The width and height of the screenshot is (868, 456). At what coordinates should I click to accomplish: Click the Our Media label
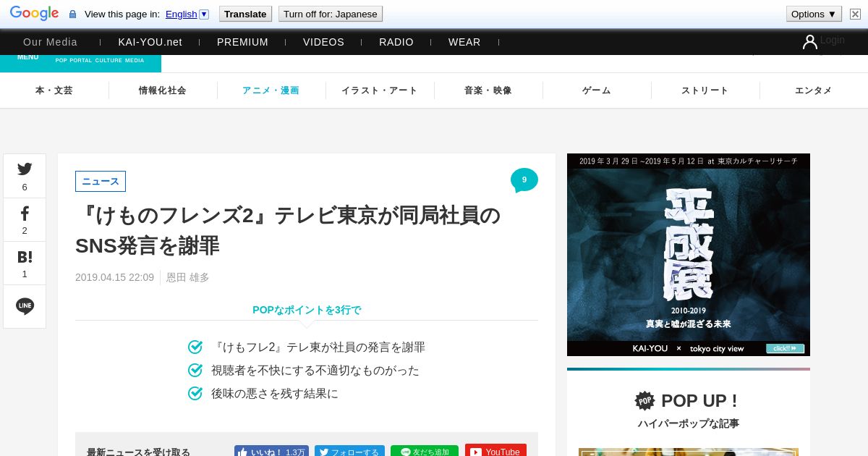pyautogui.click(x=50, y=42)
